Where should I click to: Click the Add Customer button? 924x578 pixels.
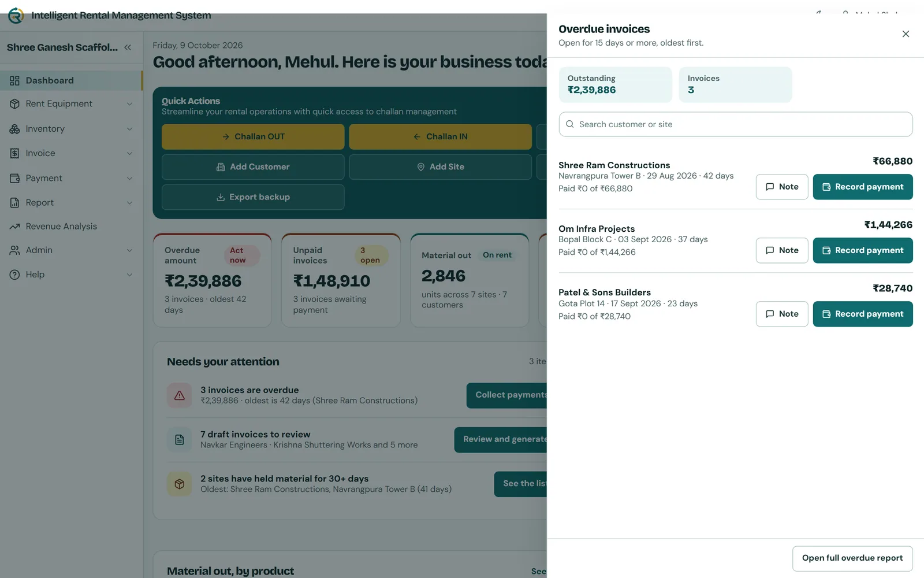pyautogui.click(x=253, y=167)
